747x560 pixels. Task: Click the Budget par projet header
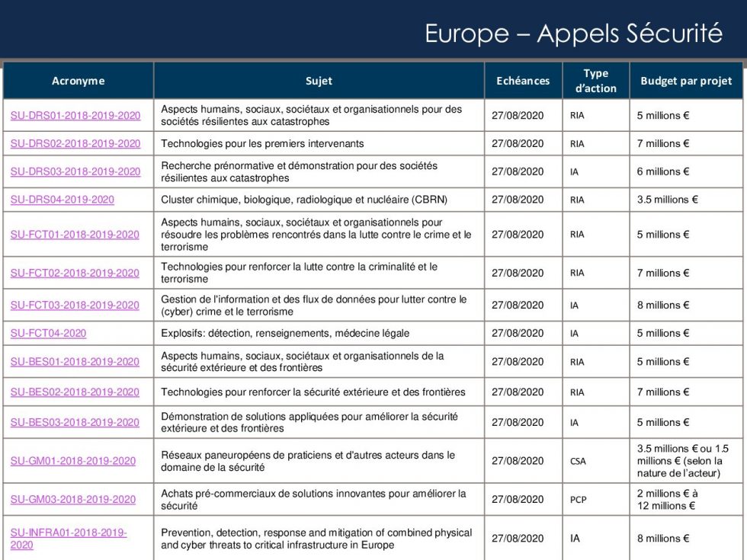[x=686, y=81]
